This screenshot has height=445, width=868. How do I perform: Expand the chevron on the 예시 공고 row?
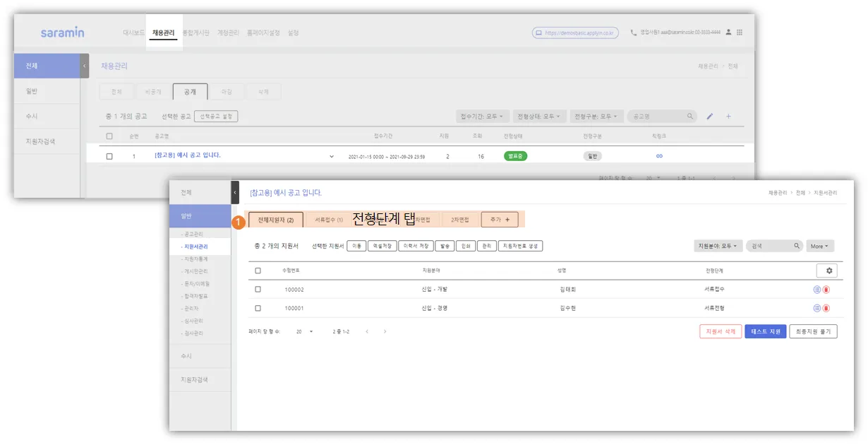[332, 156]
